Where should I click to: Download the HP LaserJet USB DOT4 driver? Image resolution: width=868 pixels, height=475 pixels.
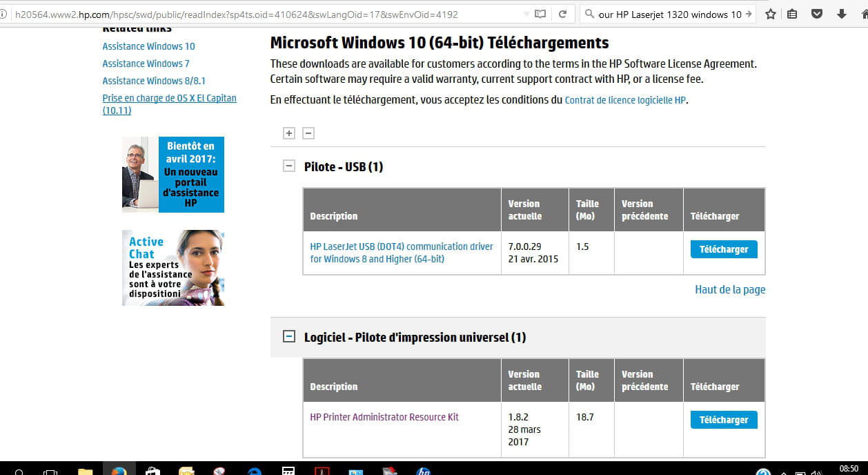[724, 249]
